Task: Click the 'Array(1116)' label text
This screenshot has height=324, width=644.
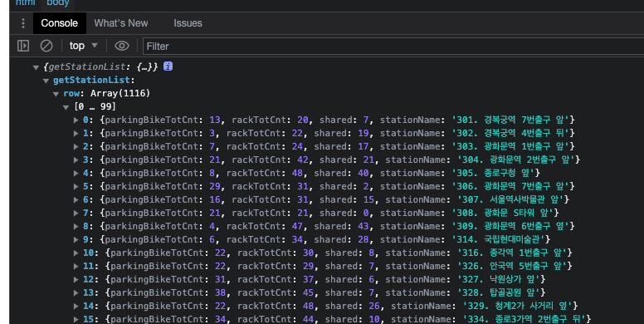Action: pyautogui.click(x=120, y=93)
